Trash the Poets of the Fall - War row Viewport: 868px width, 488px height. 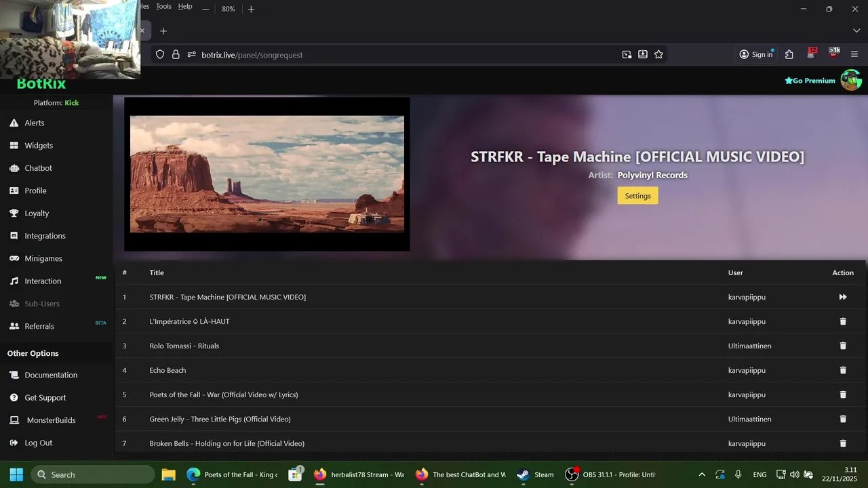coord(843,394)
